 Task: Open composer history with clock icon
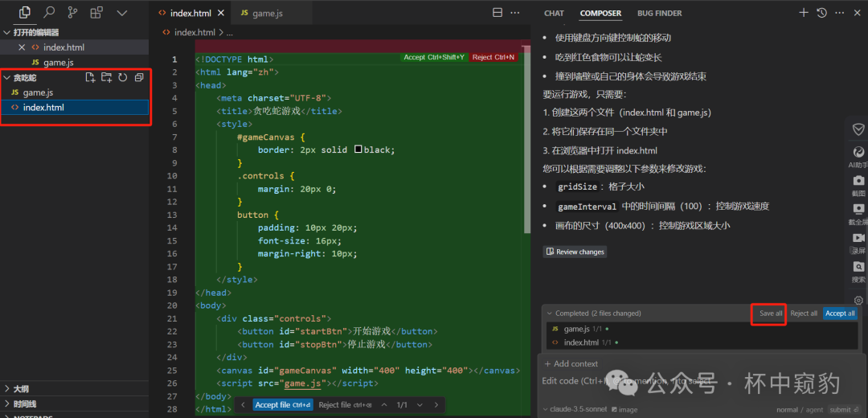coord(821,13)
